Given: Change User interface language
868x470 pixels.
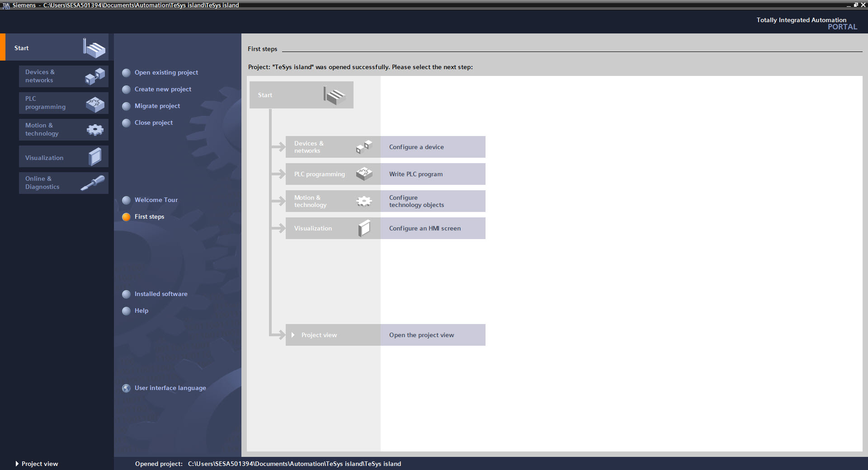Looking at the screenshot, I should tap(170, 388).
